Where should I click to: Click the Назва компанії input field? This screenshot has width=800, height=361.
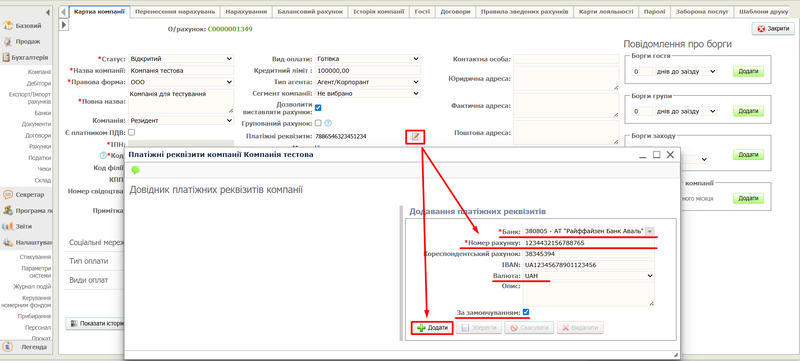181,70
